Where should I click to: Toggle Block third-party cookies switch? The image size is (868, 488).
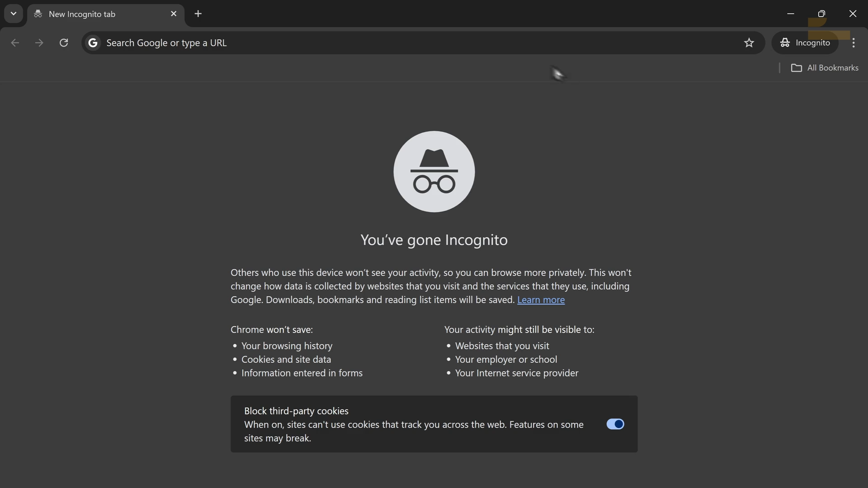coord(615,424)
